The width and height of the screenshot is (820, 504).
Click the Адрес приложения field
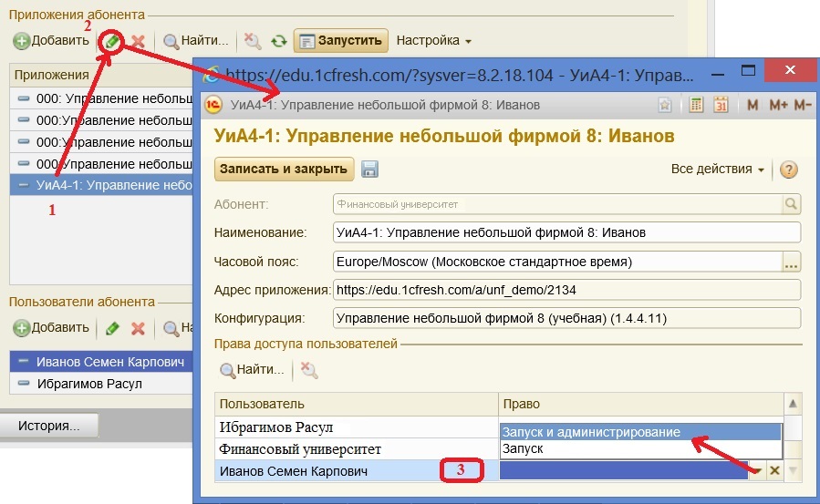tap(566, 290)
